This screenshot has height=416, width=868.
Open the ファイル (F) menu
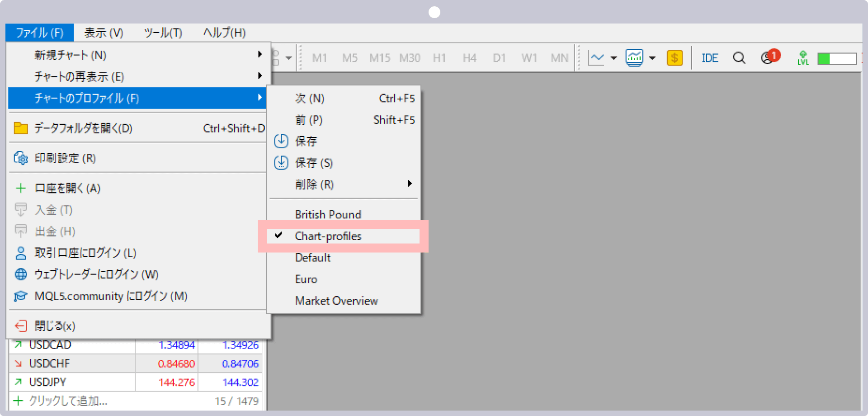39,33
